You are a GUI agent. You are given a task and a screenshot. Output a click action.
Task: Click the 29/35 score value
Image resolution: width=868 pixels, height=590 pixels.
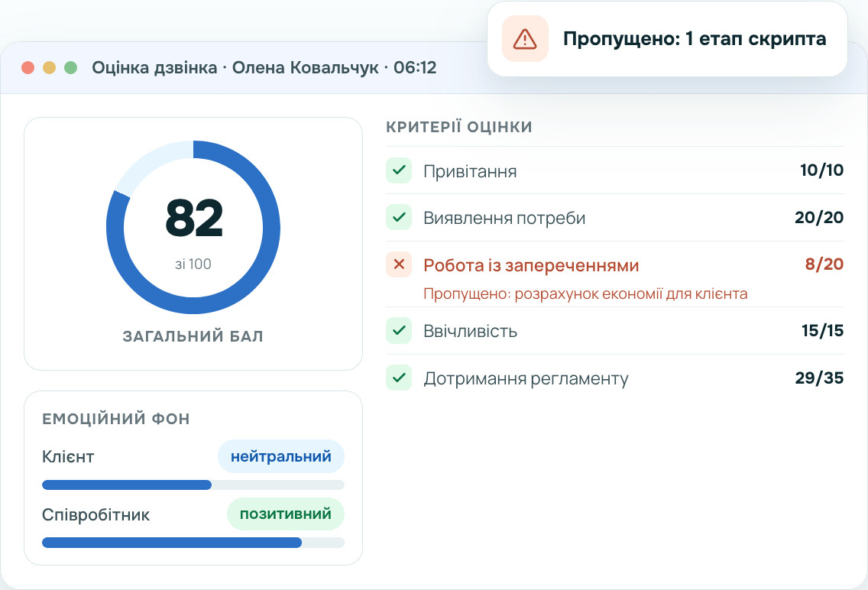click(x=819, y=378)
